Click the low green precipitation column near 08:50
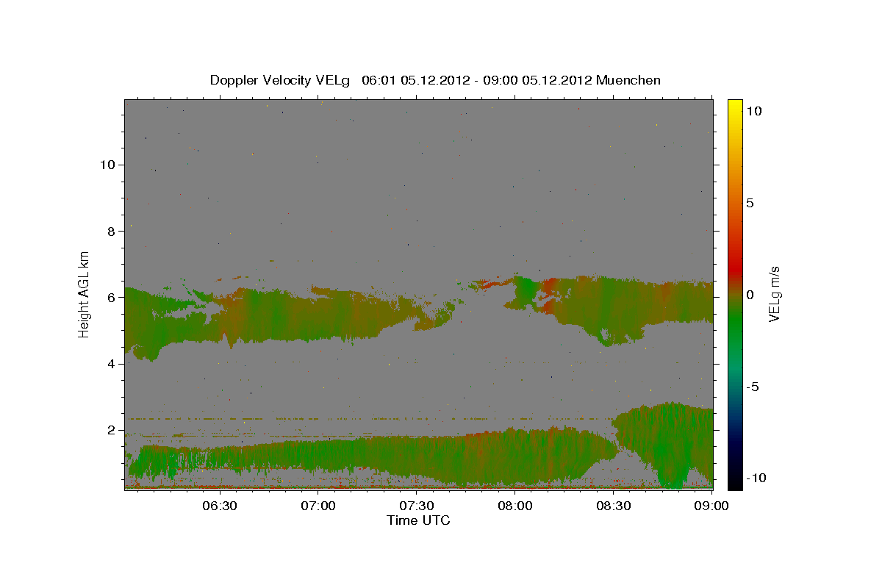Image resolution: width=882 pixels, height=588 pixels. (671, 448)
